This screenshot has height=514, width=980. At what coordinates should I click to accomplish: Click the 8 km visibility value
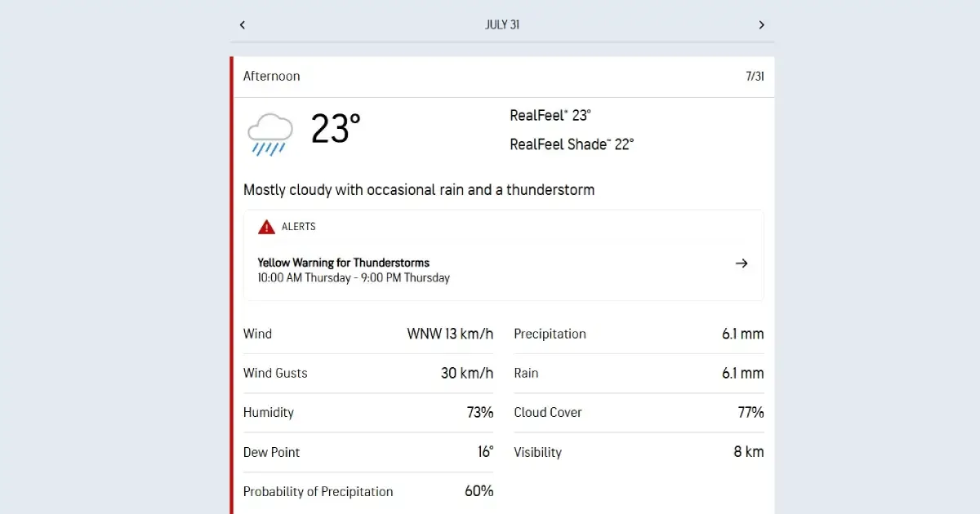point(749,452)
